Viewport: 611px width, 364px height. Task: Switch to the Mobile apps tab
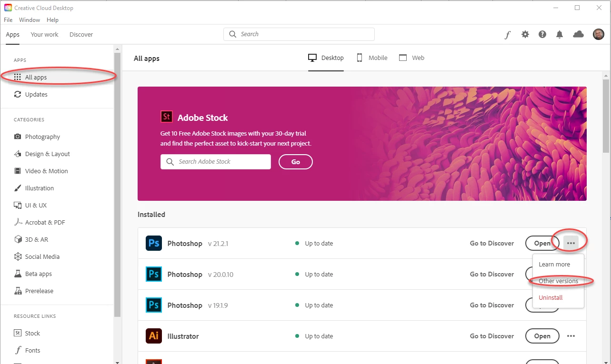tap(372, 58)
